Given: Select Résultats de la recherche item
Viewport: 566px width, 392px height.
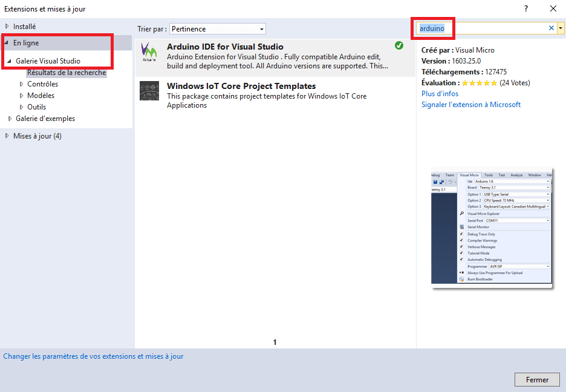Looking at the screenshot, I should [x=67, y=73].
